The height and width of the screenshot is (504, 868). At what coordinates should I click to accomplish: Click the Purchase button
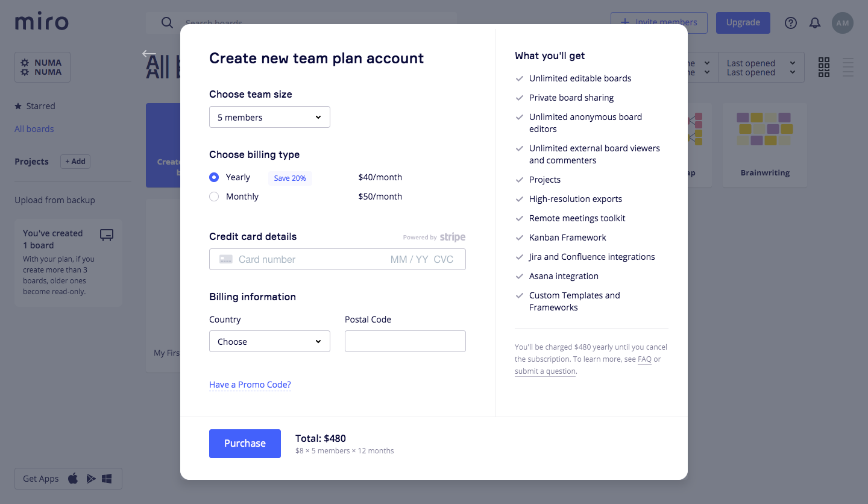[x=245, y=444]
